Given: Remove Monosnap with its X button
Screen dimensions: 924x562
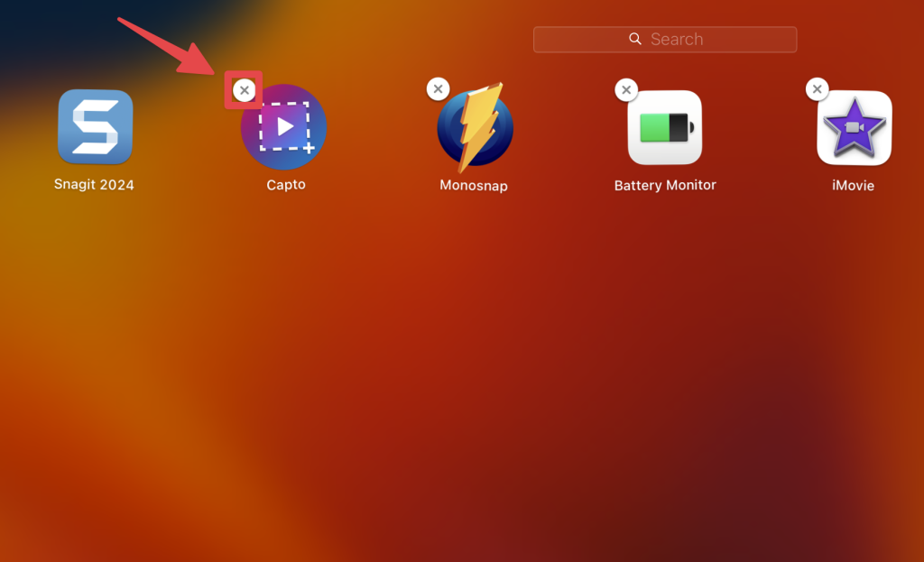Looking at the screenshot, I should (x=438, y=89).
